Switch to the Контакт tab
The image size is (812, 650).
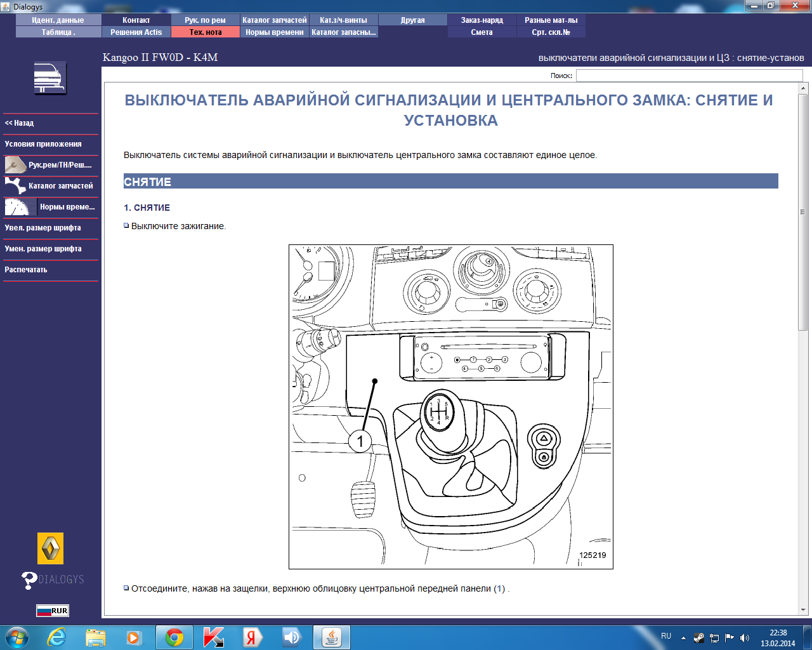(136, 20)
